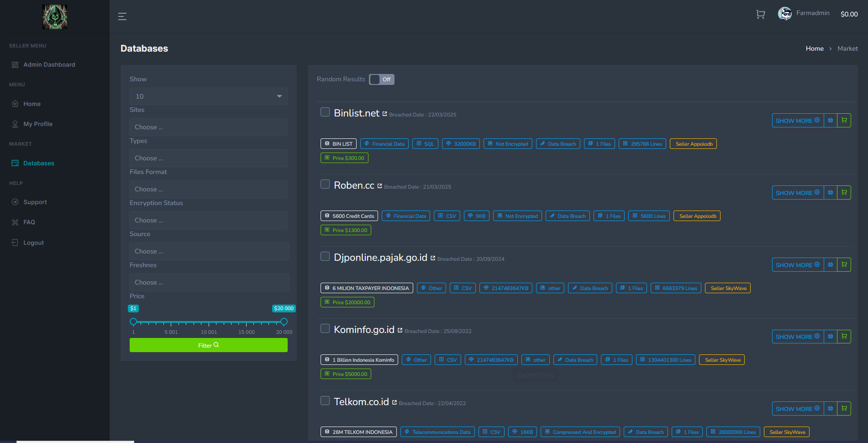Open the Freshnes filter dropdown

[210, 282]
